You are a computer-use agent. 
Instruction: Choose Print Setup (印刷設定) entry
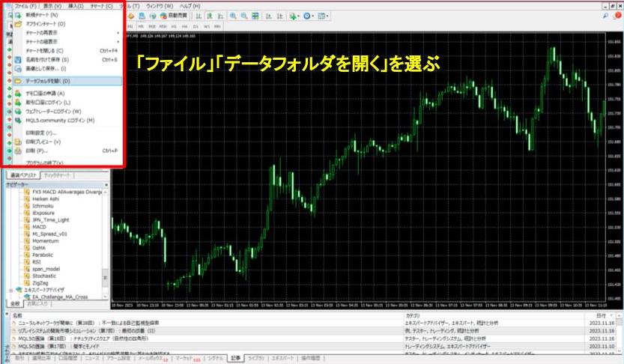pos(67,133)
